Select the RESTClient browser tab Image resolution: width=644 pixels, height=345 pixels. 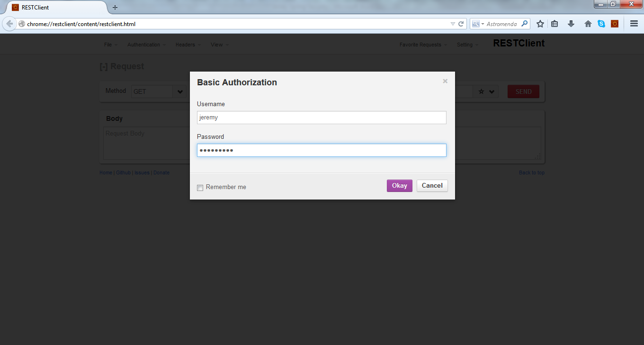(x=56, y=8)
